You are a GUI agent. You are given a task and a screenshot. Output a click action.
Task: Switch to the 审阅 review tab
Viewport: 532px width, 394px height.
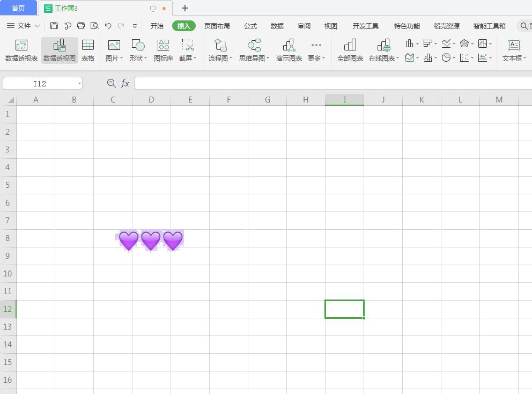coord(304,26)
